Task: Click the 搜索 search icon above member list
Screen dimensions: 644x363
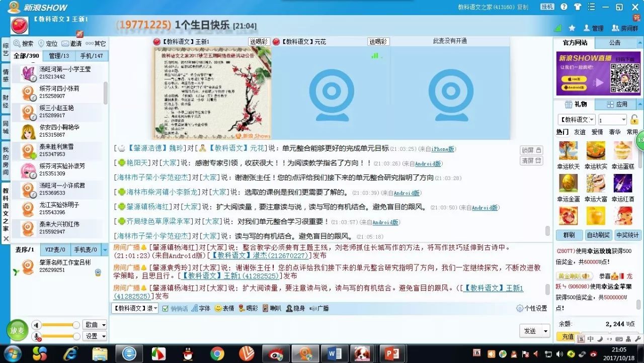Action: pyautogui.click(x=17, y=44)
